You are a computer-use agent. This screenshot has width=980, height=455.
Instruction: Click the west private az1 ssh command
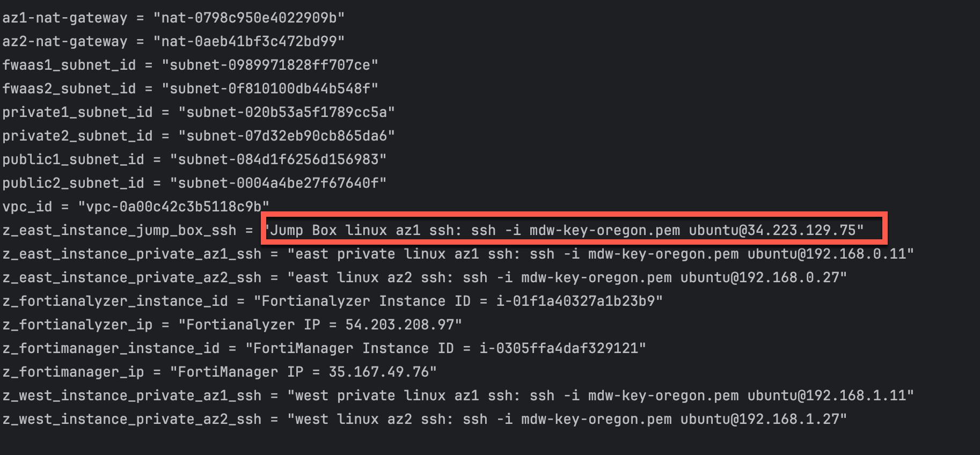[601, 395]
